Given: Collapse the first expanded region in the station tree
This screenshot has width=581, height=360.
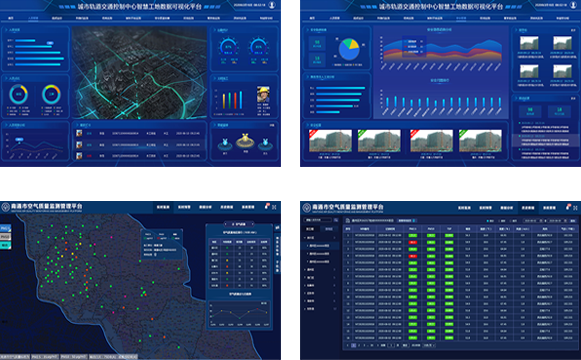Looking at the screenshot, I should point(310,237).
